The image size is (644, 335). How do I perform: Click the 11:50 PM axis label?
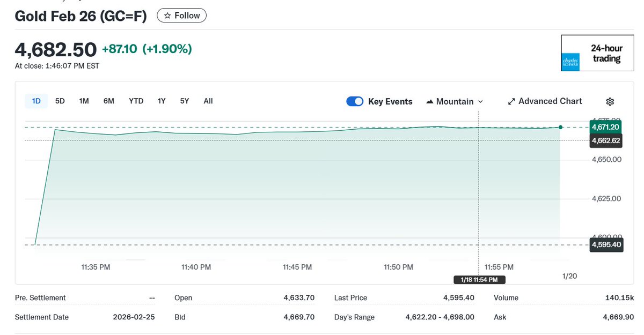[x=398, y=267]
